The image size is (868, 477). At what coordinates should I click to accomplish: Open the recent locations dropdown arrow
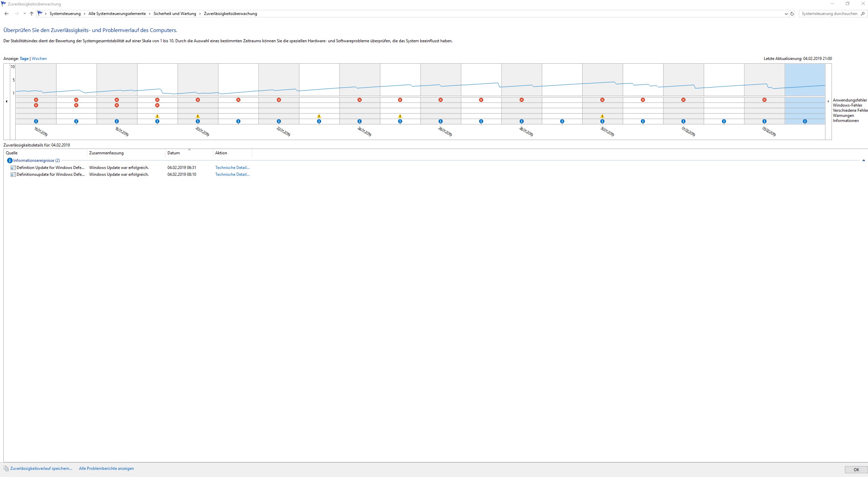25,14
